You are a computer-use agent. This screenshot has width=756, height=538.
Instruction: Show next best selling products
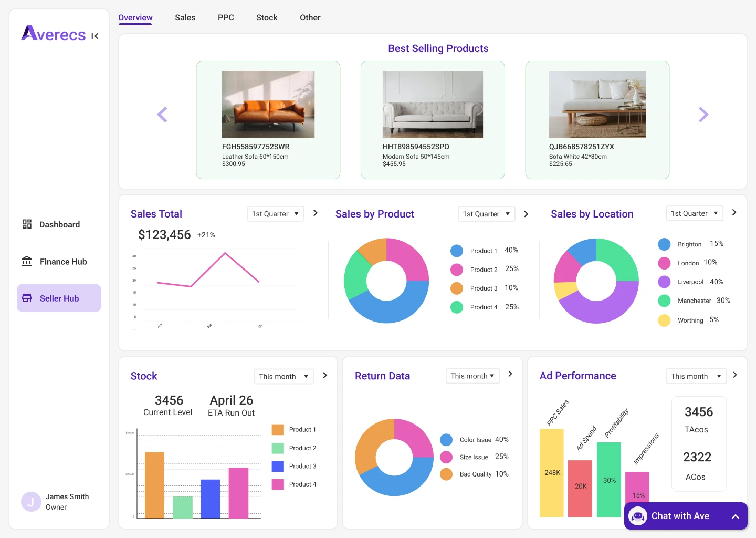(x=703, y=115)
